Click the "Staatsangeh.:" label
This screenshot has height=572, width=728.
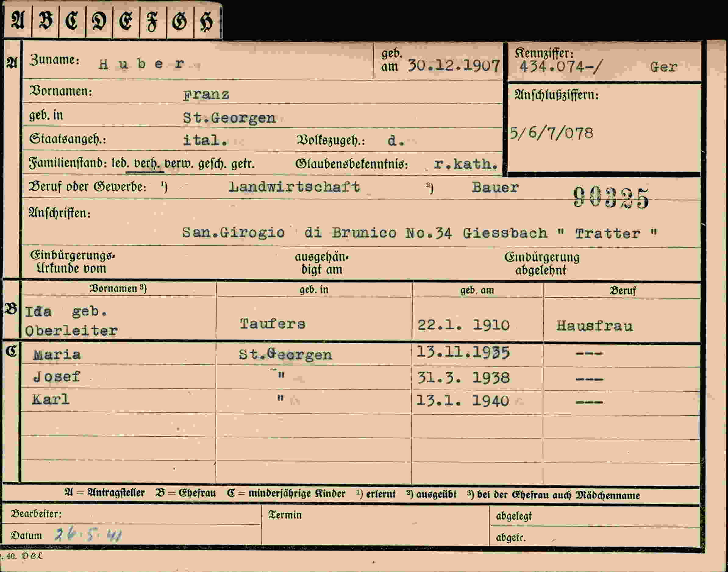pyautogui.click(x=68, y=138)
